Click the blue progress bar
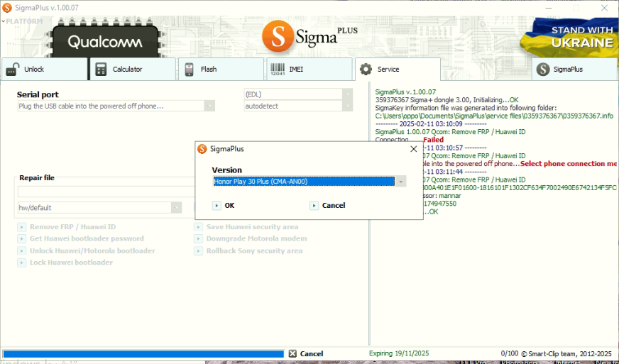 pos(143,354)
